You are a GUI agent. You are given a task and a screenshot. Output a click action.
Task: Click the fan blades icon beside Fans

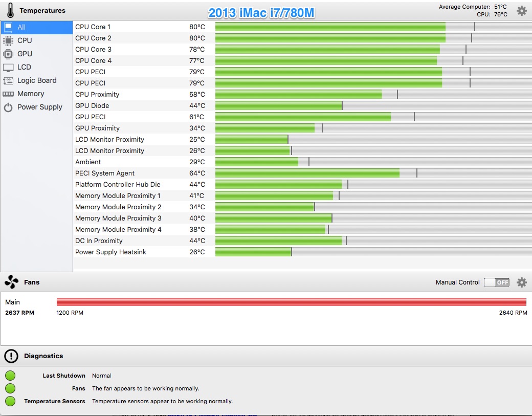tap(12, 282)
